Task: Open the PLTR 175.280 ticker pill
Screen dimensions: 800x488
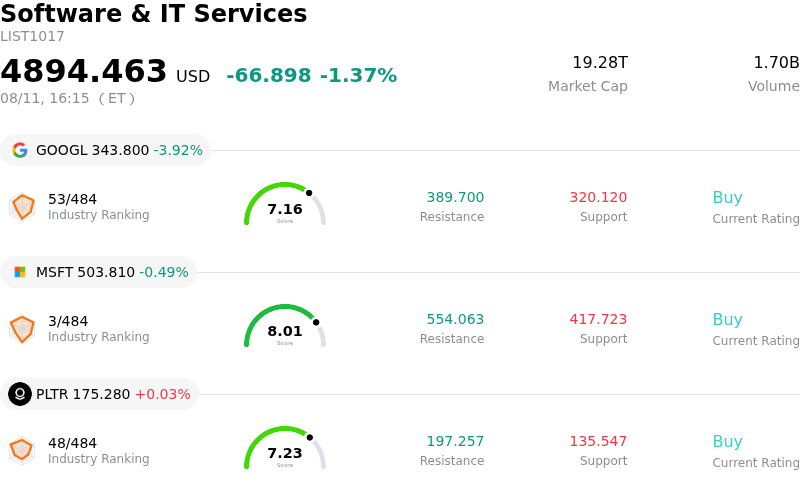Action: (x=99, y=394)
